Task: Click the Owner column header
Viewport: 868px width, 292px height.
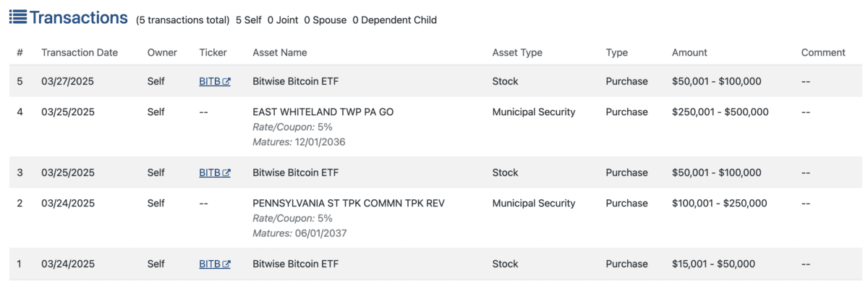Action: (x=162, y=53)
